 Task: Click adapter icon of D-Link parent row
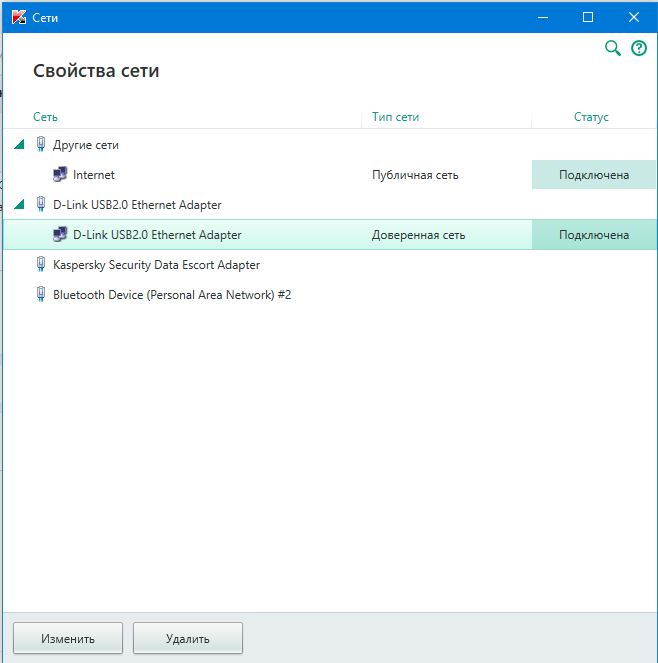tap(41, 204)
